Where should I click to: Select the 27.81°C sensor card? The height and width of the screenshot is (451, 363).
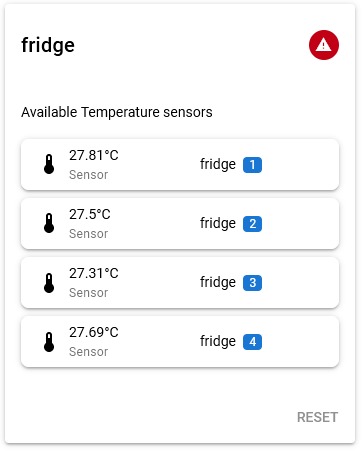180,165
